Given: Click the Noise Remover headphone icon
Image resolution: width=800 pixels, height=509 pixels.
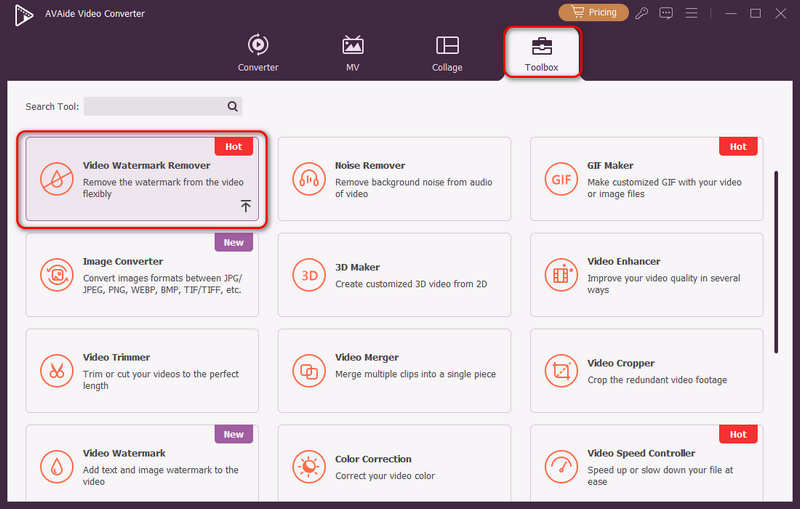Looking at the screenshot, I should click(x=309, y=179).
